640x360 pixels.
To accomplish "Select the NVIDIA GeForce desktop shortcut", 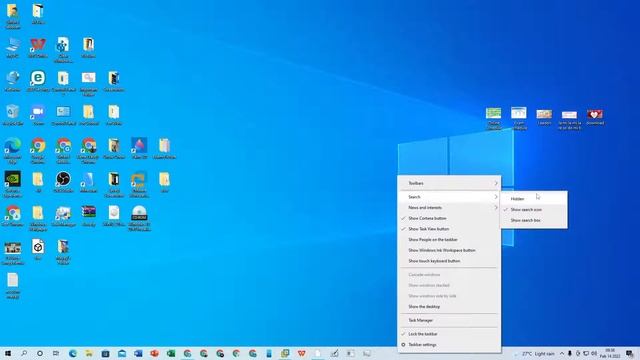I will point(13,184).
